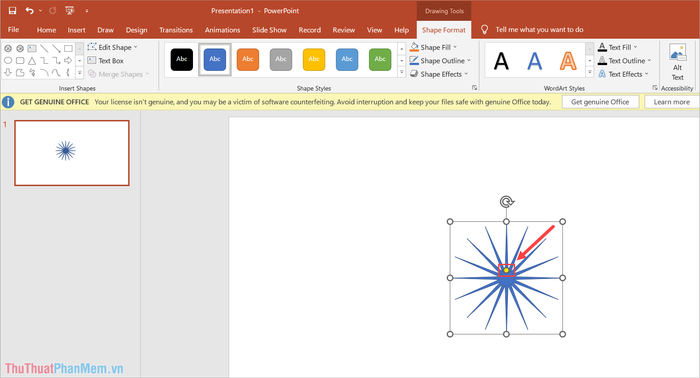This screenshot has height=378, width=700.
Task: Apply the orange shape style preset
Action: [248, 59]
